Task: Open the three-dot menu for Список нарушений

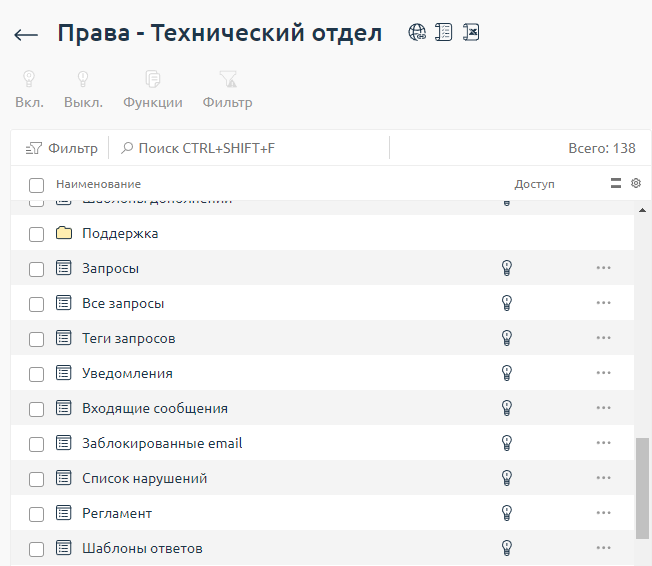Action: (x=603, y=478)
